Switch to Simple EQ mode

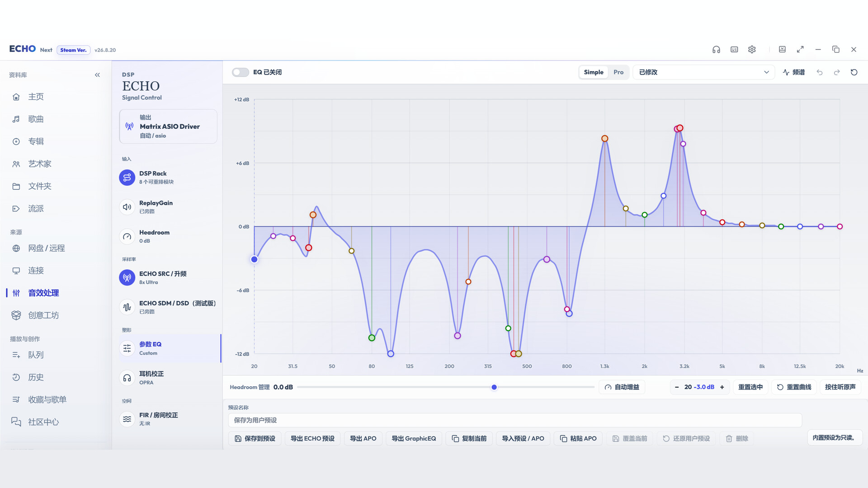tap(594, 72)
